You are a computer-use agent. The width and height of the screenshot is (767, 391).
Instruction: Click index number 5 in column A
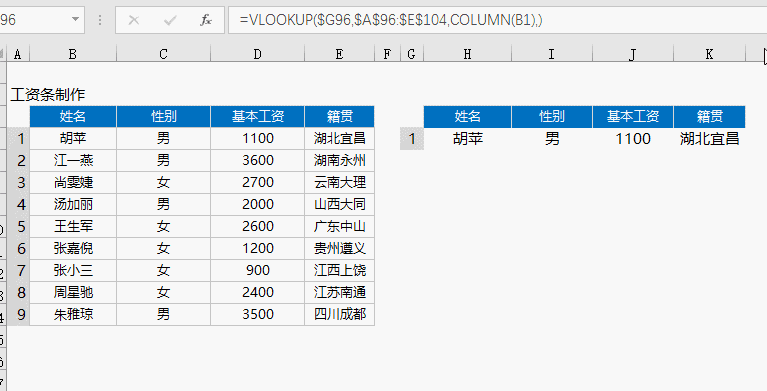(21, 227)
